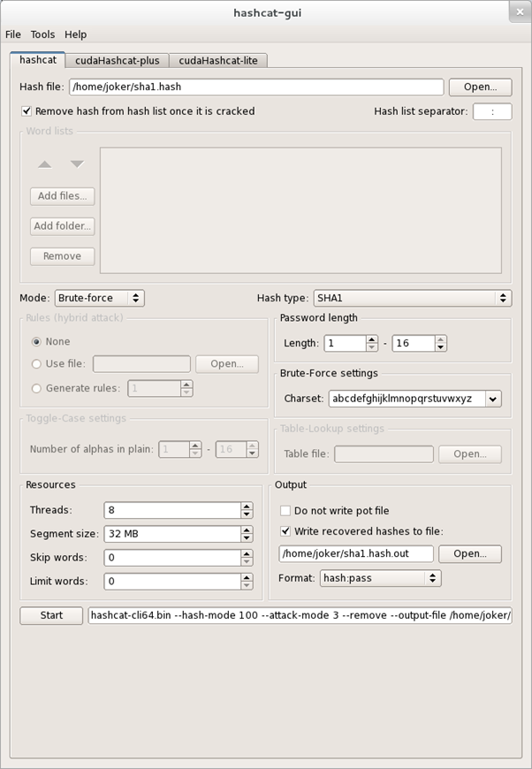Open the Charset combo box arrow

(492, 399)
